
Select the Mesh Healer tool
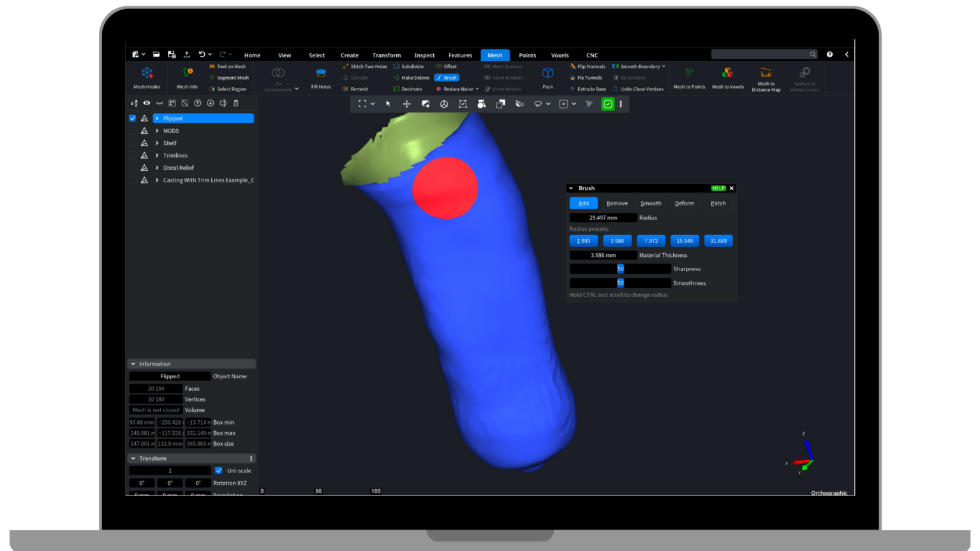pos(146,78)
